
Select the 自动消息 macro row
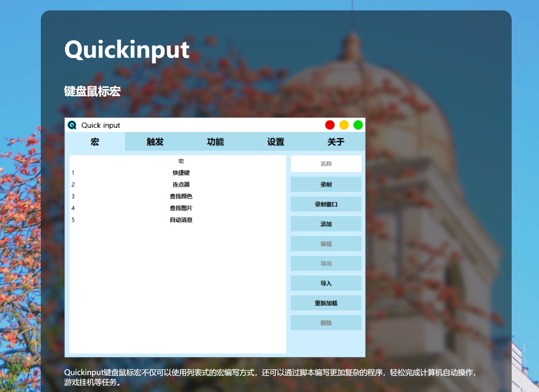(x=178, y=220)
